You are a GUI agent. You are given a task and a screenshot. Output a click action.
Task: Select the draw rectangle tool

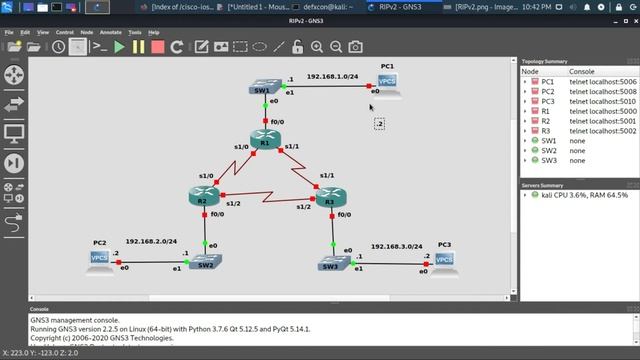tap(240, 47)
